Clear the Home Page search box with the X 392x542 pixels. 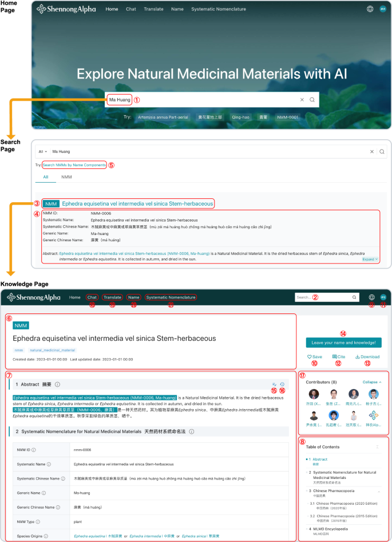click(302, 100)
